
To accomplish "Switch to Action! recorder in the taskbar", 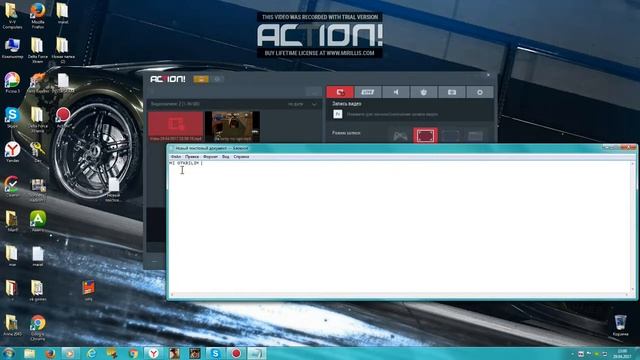I will (236, 353).
